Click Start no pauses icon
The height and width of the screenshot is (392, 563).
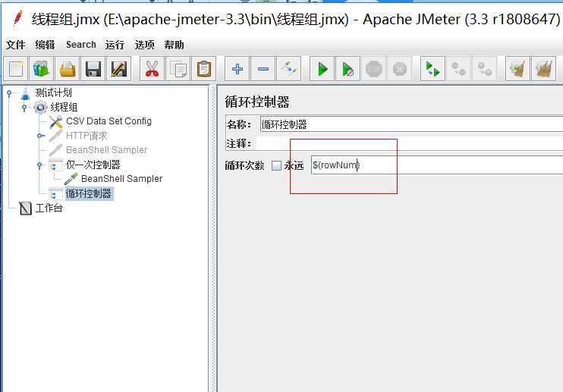(x=348, y=69)
